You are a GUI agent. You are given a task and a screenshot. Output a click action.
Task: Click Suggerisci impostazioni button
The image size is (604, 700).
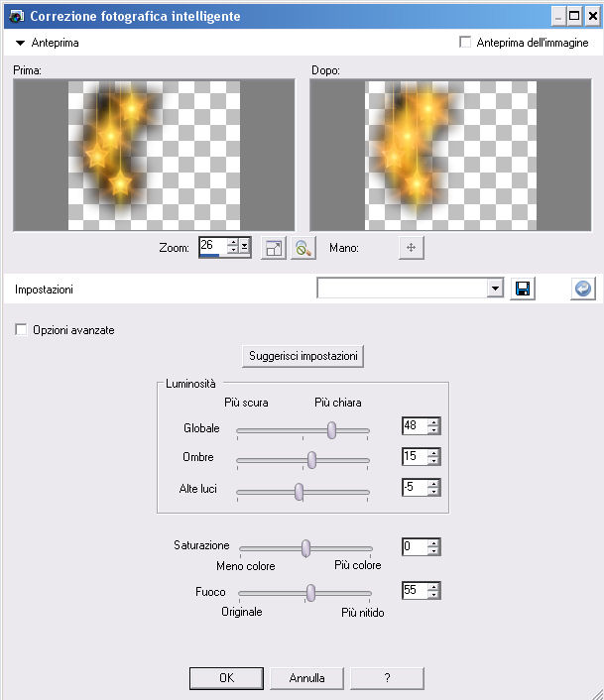point(303,356)
